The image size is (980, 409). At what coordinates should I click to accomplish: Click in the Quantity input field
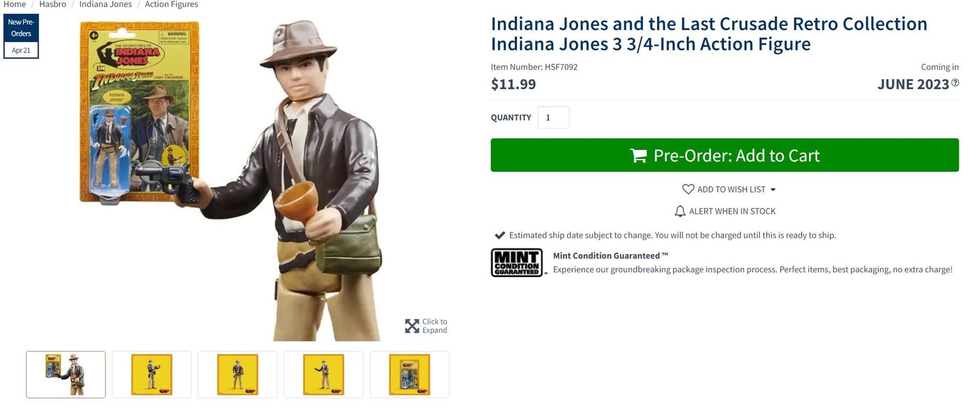(x=552, y=118)
